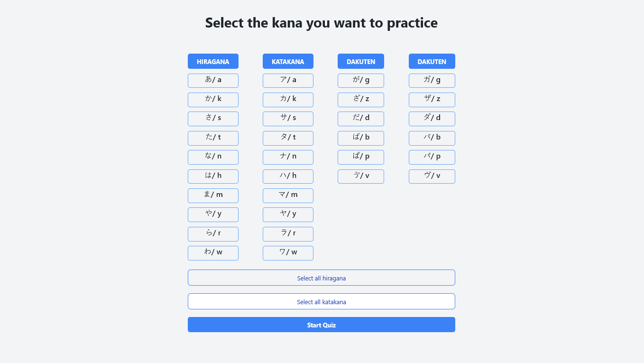Start the quiz
This screenshot has width=644, height=363.
point(321,325)
